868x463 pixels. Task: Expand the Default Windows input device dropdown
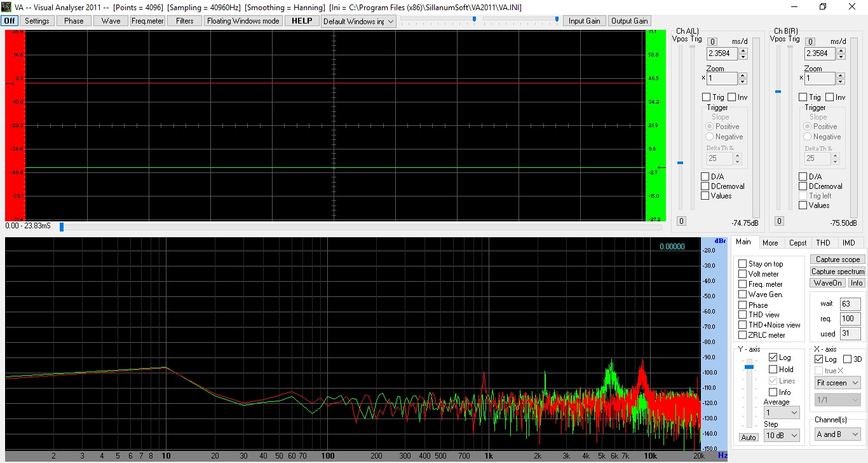click(358, 21)
